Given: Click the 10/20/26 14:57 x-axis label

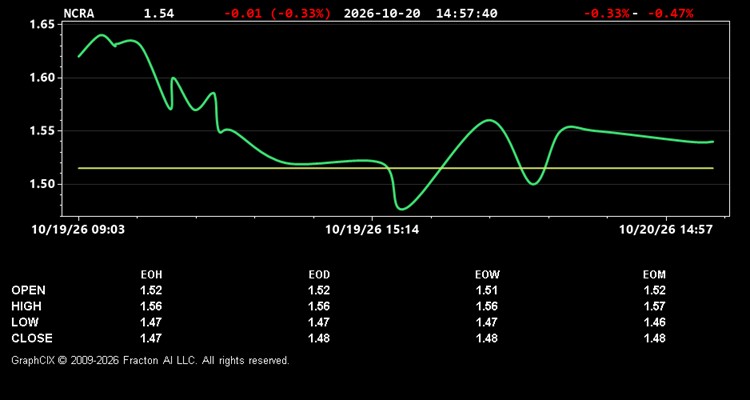Looking at the screenshot, I should 666,230.
